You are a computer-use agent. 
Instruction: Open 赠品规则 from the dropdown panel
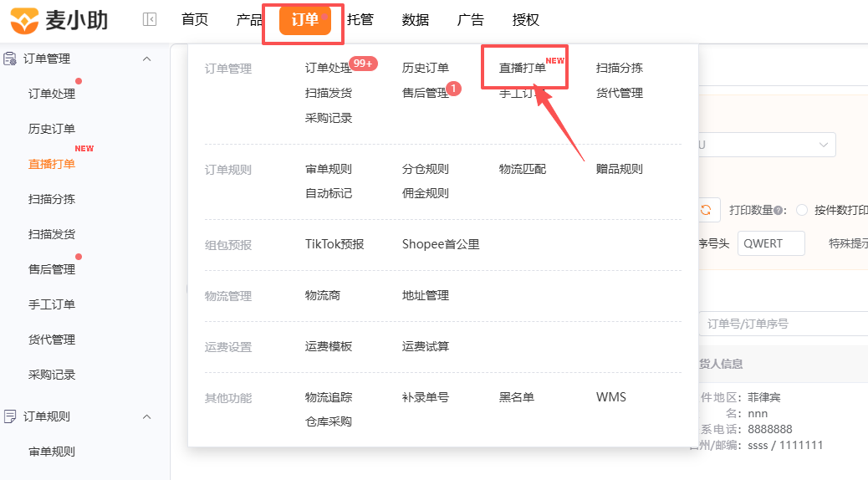(x=620, y=169)
